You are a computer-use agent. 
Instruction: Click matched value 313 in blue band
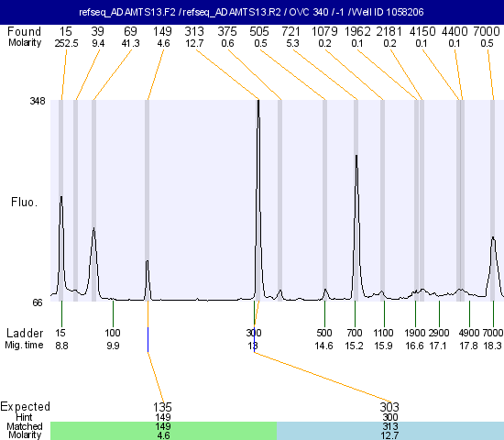[389, 426]
